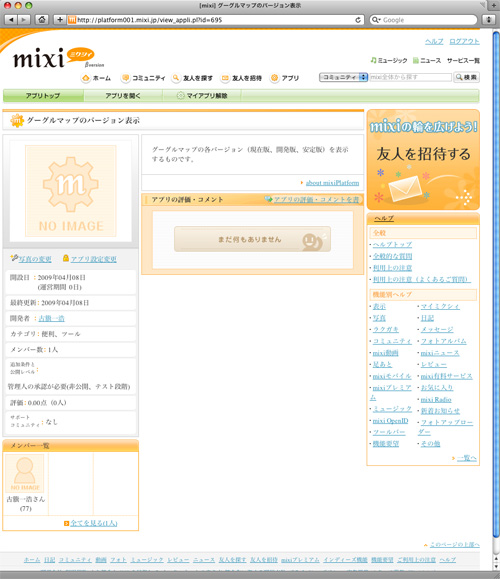Click the address bar URL
The height and width of the screenshot is (579, 500).
pyautogui.click(x=150, y=20)
